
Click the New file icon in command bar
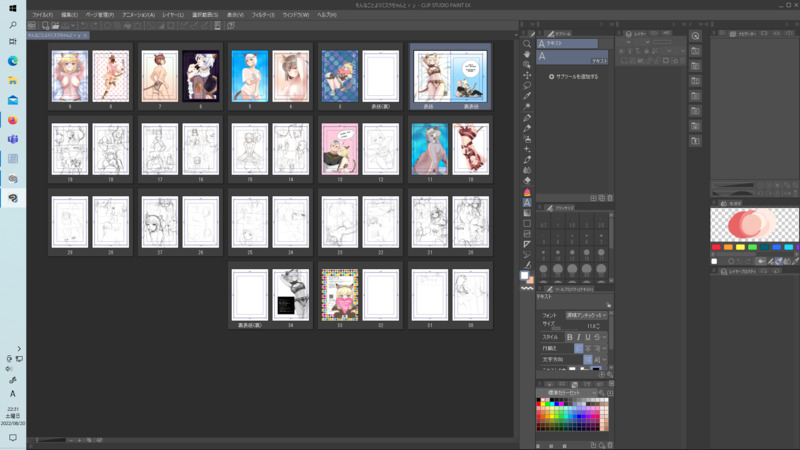point(45,26)
